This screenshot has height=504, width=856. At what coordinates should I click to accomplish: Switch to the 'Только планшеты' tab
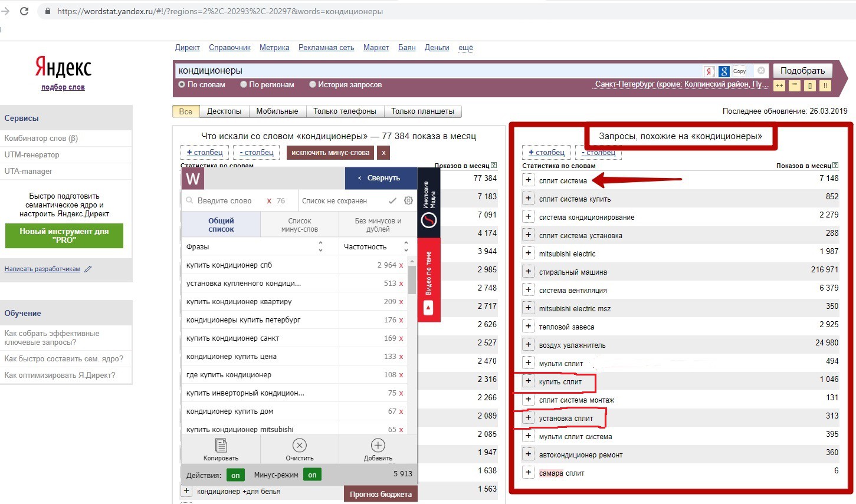[422, 111]
